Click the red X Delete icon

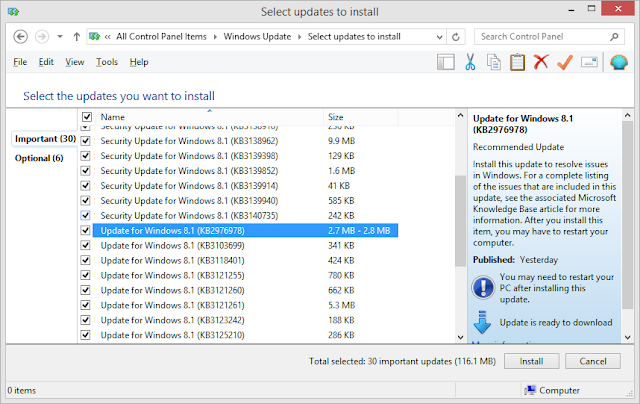(x=541, y=62)
